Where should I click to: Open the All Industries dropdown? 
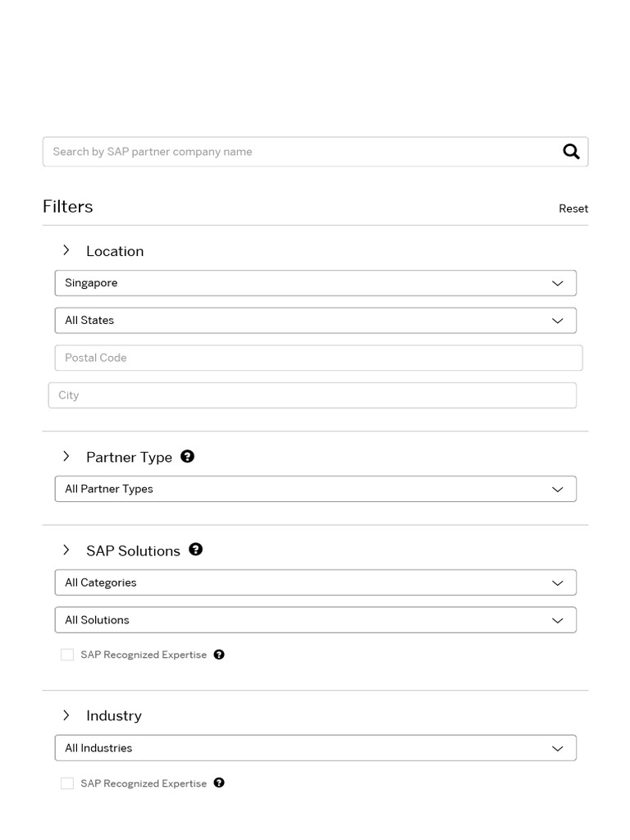315,748
